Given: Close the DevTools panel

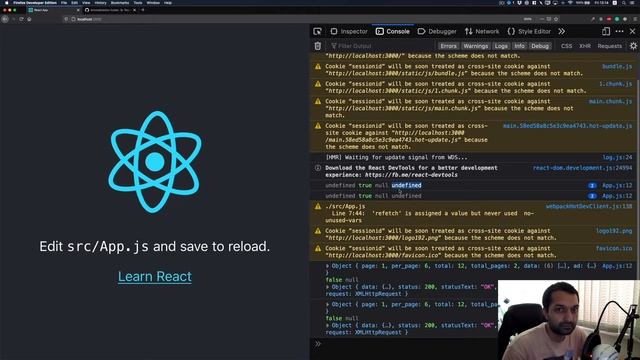Looking at the screenshot, I should point(633,31).
